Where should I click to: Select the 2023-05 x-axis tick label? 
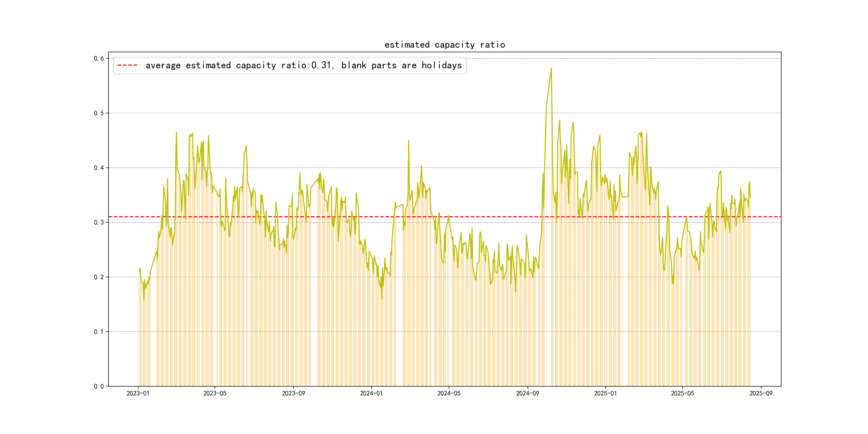[215, 393]
